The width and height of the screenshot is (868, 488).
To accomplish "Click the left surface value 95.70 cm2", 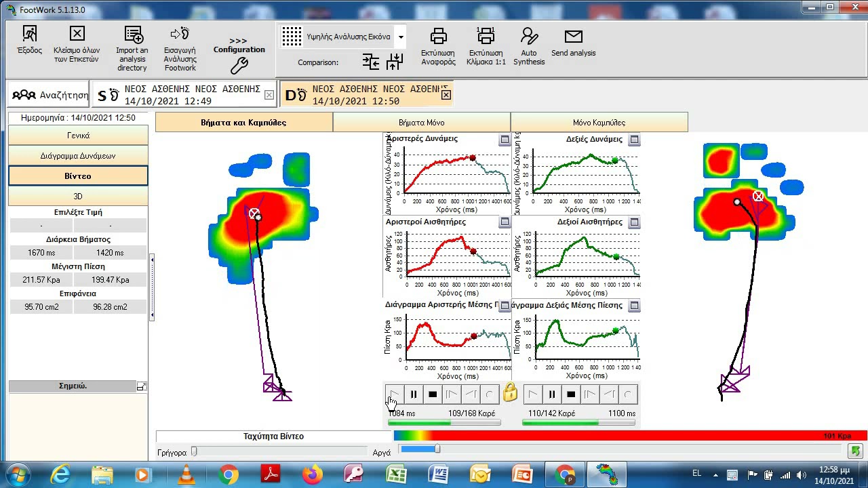I will [x=42, y=307].
